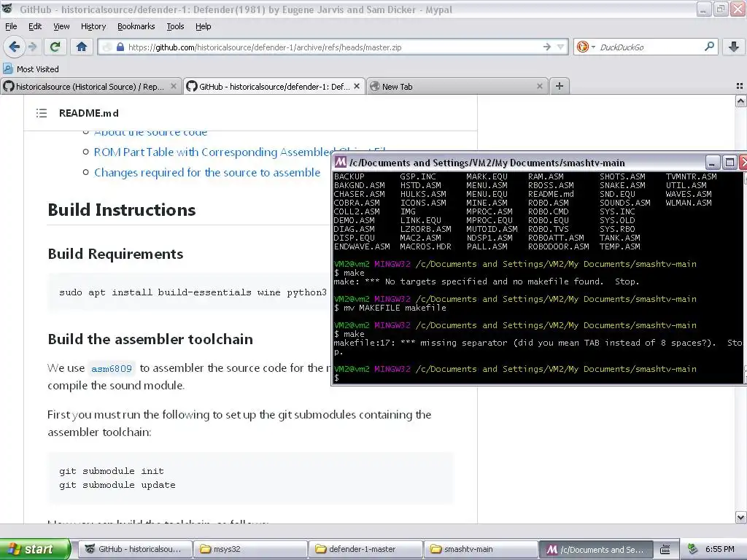
Task: Reload the page with the refresh icon
Action: pyautogui.click(x=55, y=47)
